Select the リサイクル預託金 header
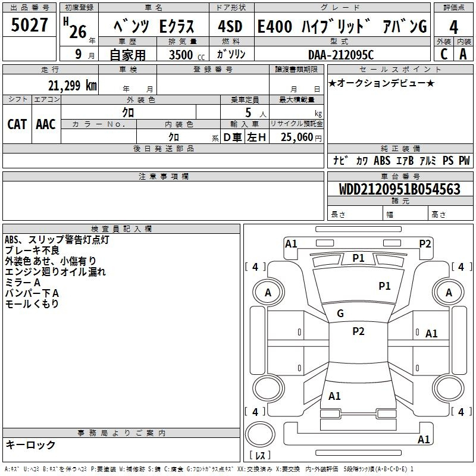Viewport: 476px width, 476px height. (x=296, y=124)
